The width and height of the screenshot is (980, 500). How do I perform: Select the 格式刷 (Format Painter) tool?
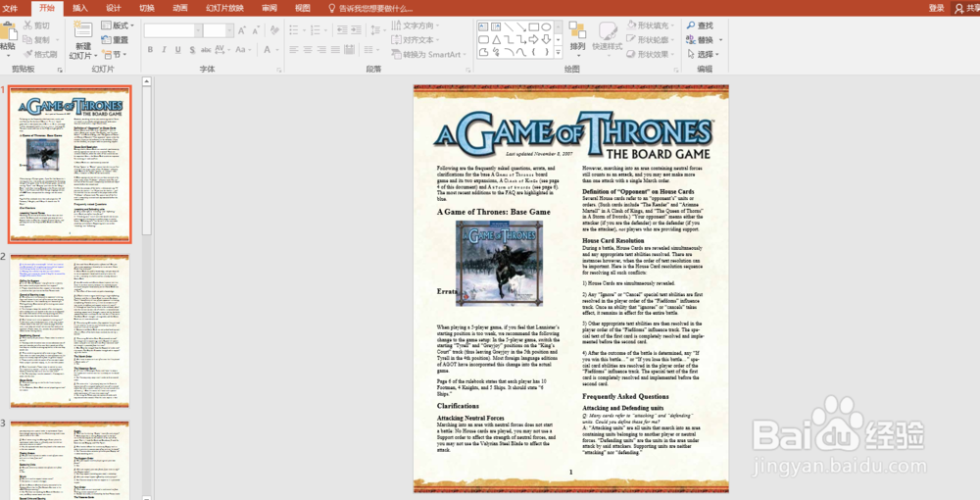click(x=40, y=54)
